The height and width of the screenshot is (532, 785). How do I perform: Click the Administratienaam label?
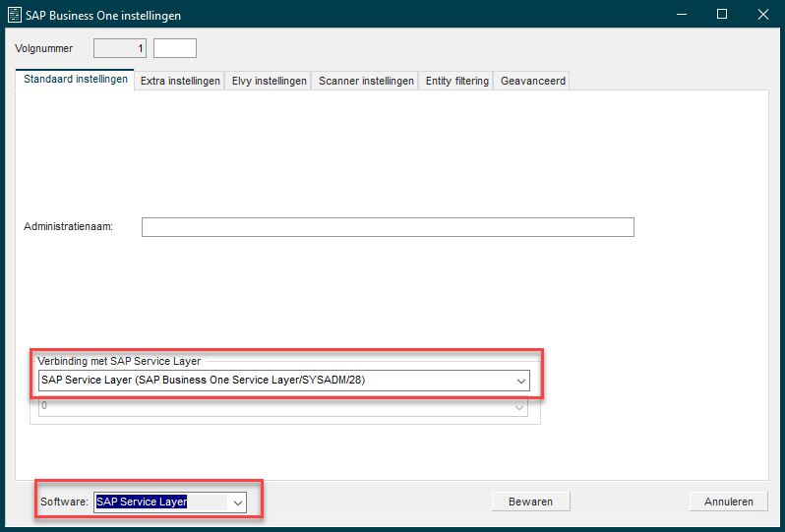[x=69, y=227]
